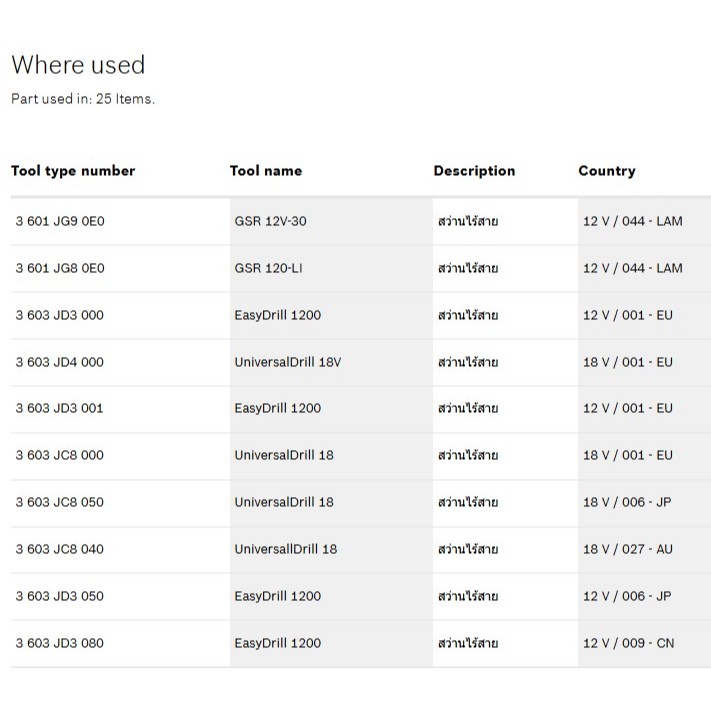This screenshot has height=711, width=711.
Task: Click EasyDrill 1200 in row JD3 001
Action: 278,408
